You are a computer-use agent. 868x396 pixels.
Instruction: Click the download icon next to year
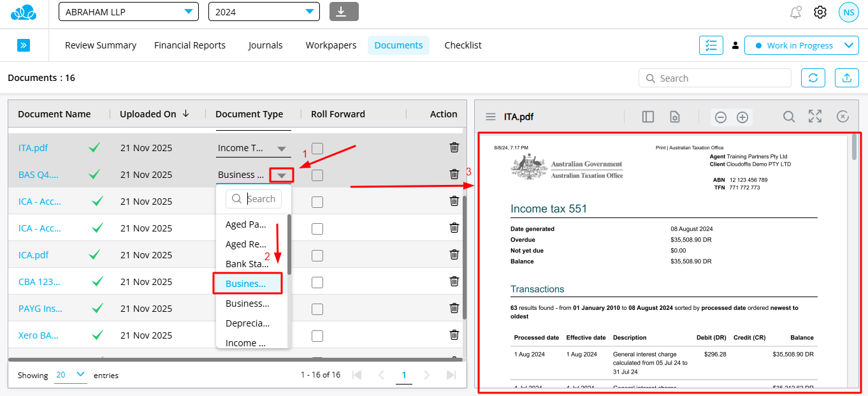pyautogui.click(x=344, y=11)
